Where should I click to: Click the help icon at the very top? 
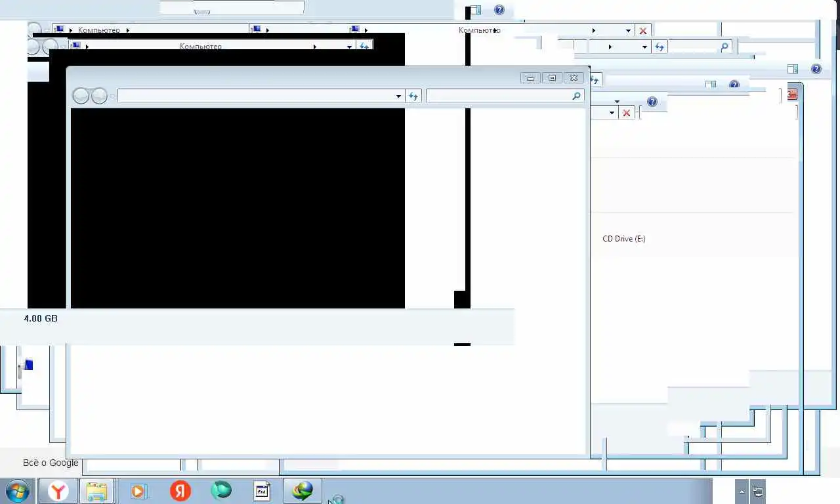[499, 10]
